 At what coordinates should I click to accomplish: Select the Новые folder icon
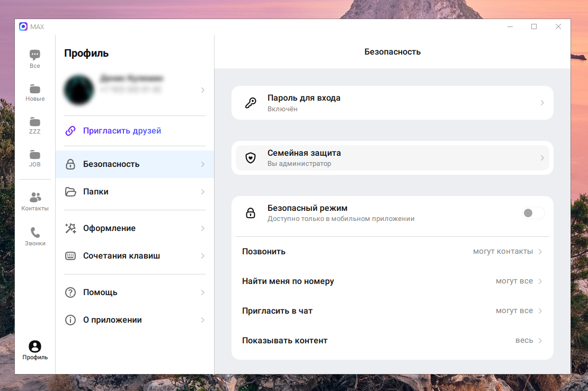coord(35,89)
